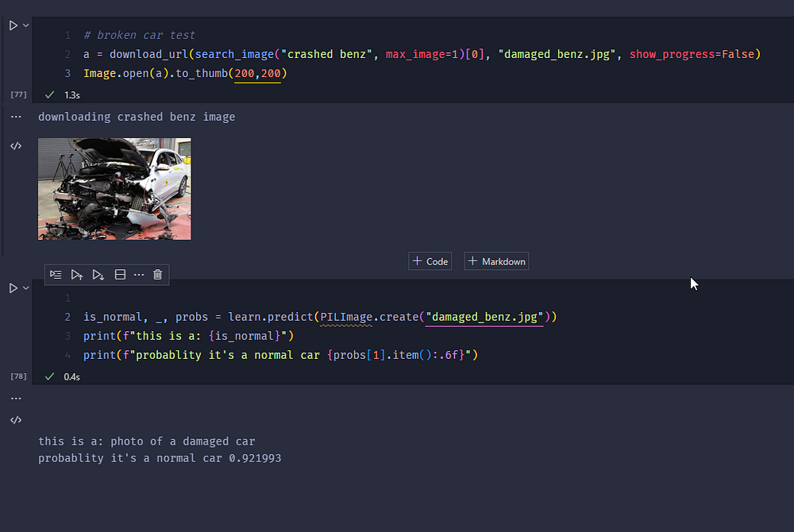This screenshot has height=532, width=794.
Task: Click show_progress=False argument
Action: click(x=692, y=54)
